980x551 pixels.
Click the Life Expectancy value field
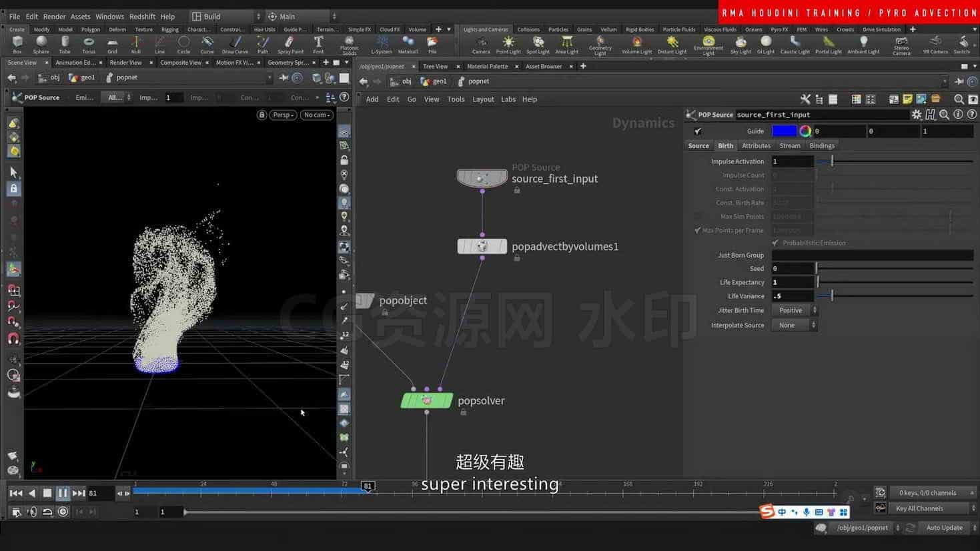point(793,282)
